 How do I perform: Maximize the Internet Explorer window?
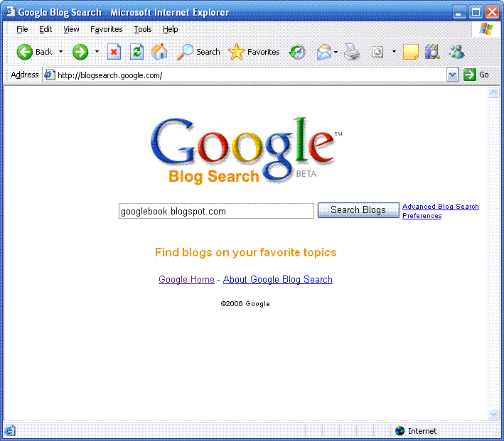coord(476,12)
